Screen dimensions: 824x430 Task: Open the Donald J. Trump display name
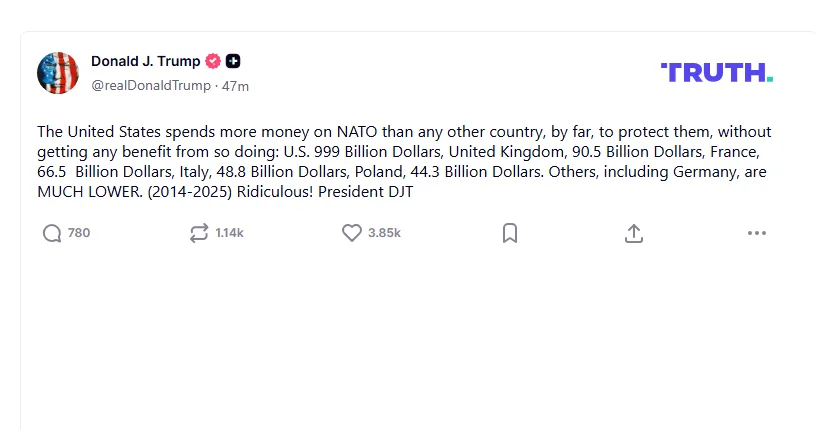click(x=146, y=62)
